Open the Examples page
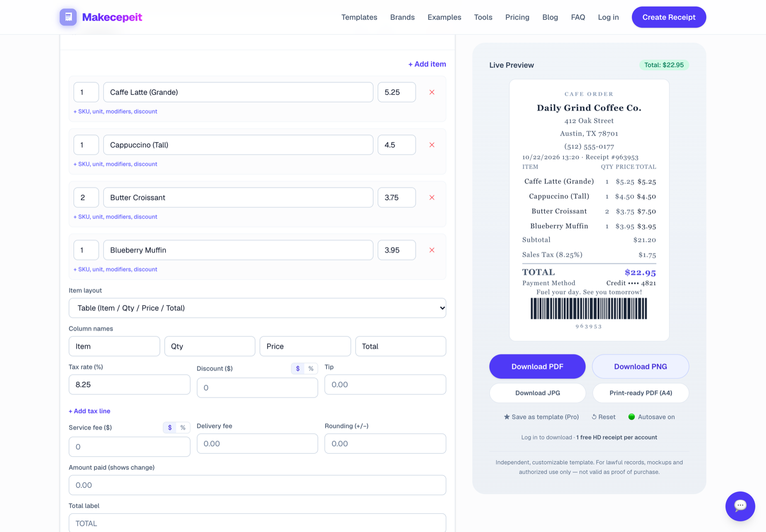 (444, 17)
